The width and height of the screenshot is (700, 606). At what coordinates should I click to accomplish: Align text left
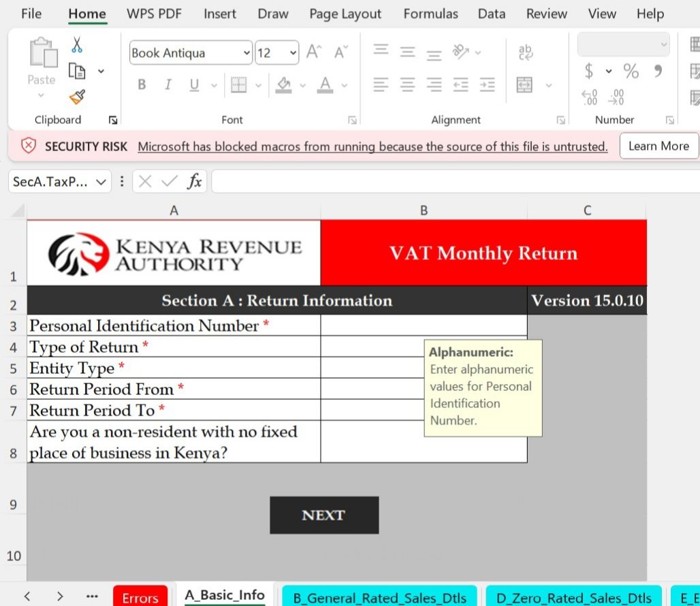coord(381,84)
